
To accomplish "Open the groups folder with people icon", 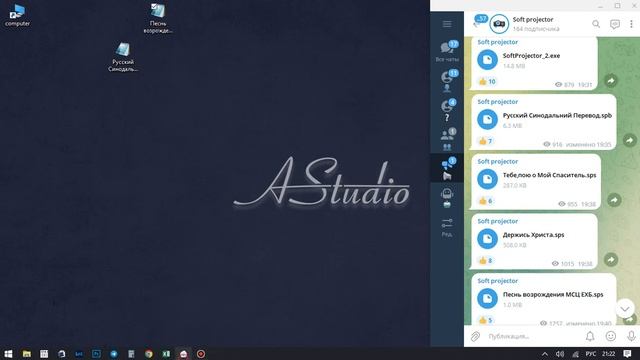I will pos(447,139).
